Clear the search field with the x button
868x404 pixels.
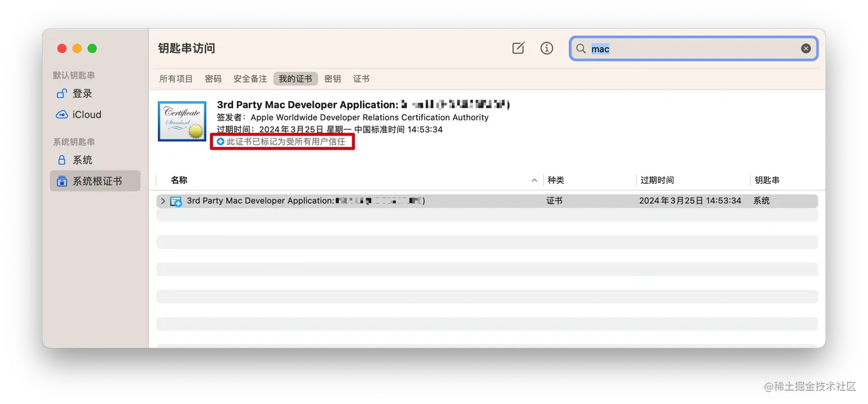coord(806,49)
